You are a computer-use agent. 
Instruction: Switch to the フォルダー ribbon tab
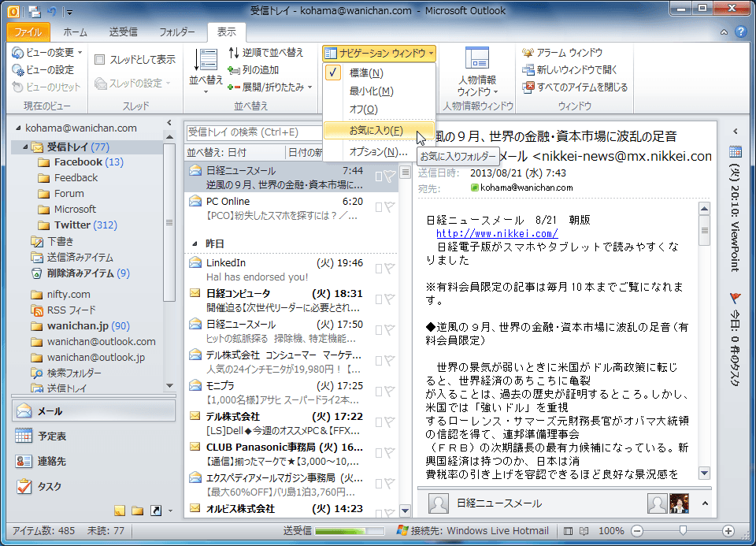pyautogui.click(x=177, y=32)
